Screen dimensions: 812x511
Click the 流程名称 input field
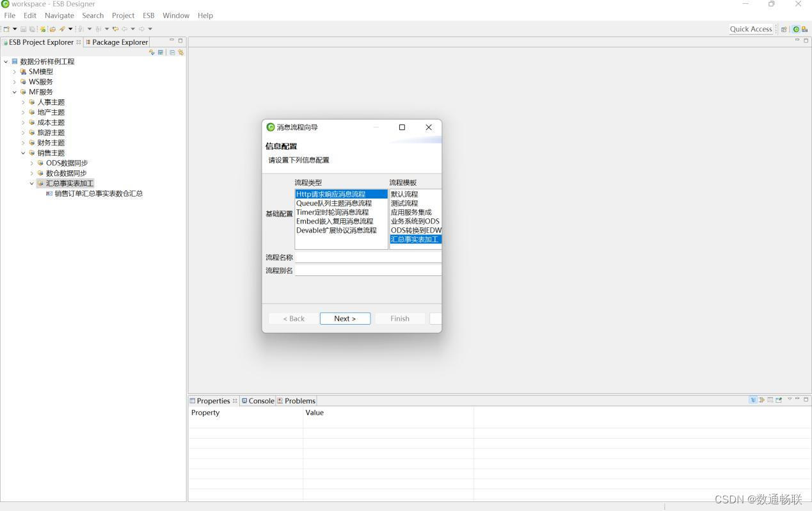pos(368,257)
